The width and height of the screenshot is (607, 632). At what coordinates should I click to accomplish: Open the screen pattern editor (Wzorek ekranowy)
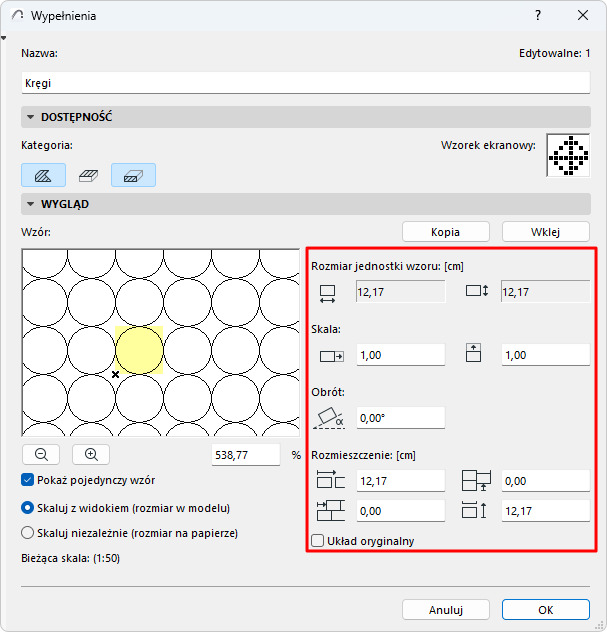click(x=568, y=155)
